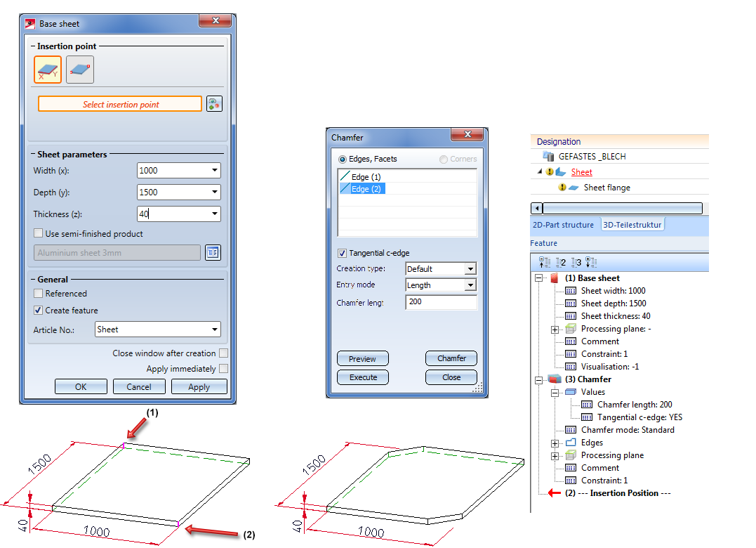Screen dimensions: 756x548
Task: Expand the Edges node under Chamfer
Action: (555, 443)
